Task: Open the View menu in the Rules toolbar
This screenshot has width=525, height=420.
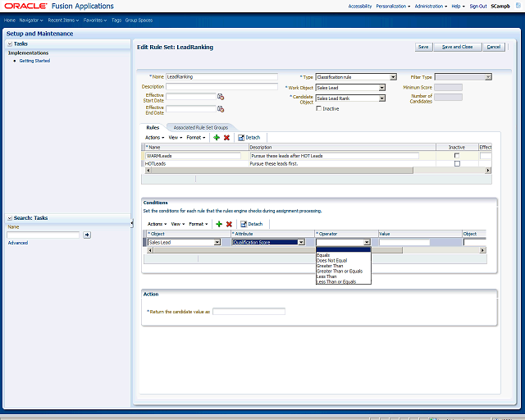Action: pyautogui.click(x=176, y=138)
